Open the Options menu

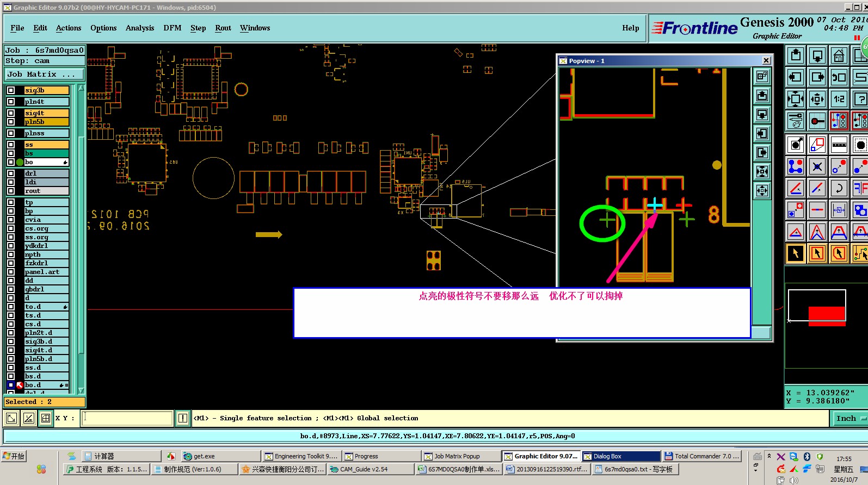(x=103, y=28)
